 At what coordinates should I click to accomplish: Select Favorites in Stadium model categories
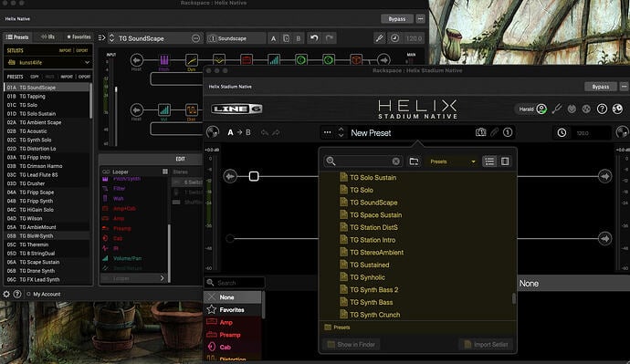click(233, 310)
